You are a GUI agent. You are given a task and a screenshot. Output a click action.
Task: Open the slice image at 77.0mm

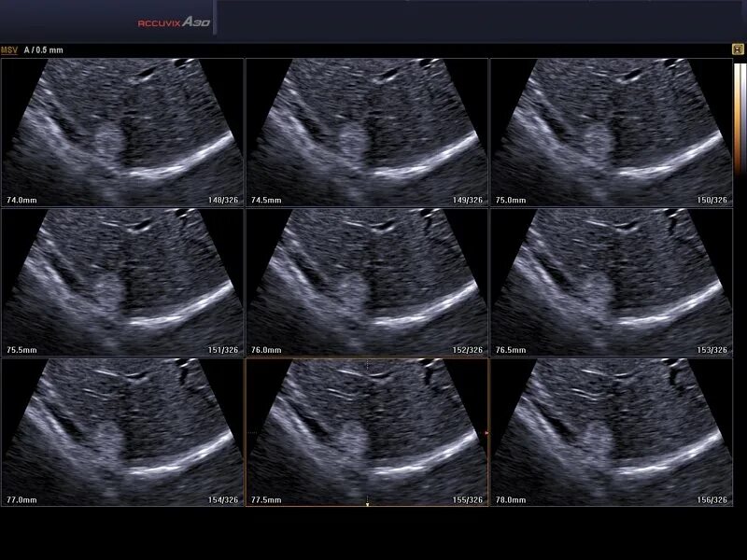tap(122, 432)
